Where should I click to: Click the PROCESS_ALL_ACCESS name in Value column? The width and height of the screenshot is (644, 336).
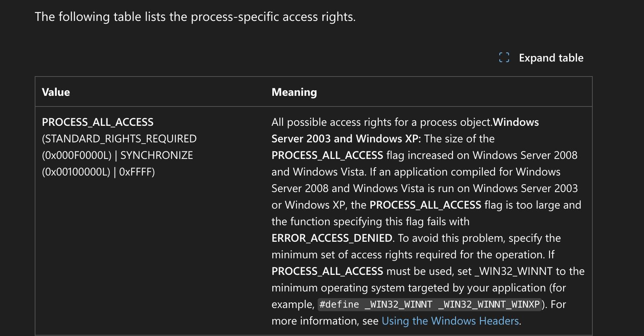point(98,122)
